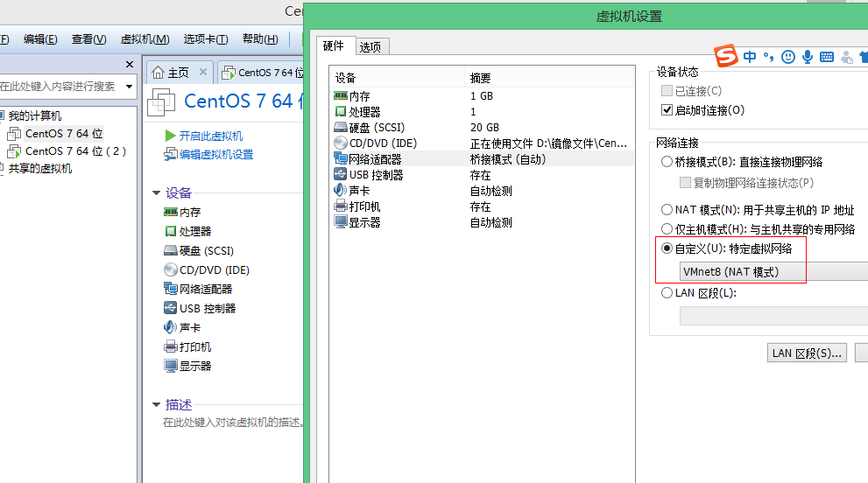This screenshot has height=483, width=868.
Task: Click the memory icon in the hardware device list
Action: [x=341, y=95]
